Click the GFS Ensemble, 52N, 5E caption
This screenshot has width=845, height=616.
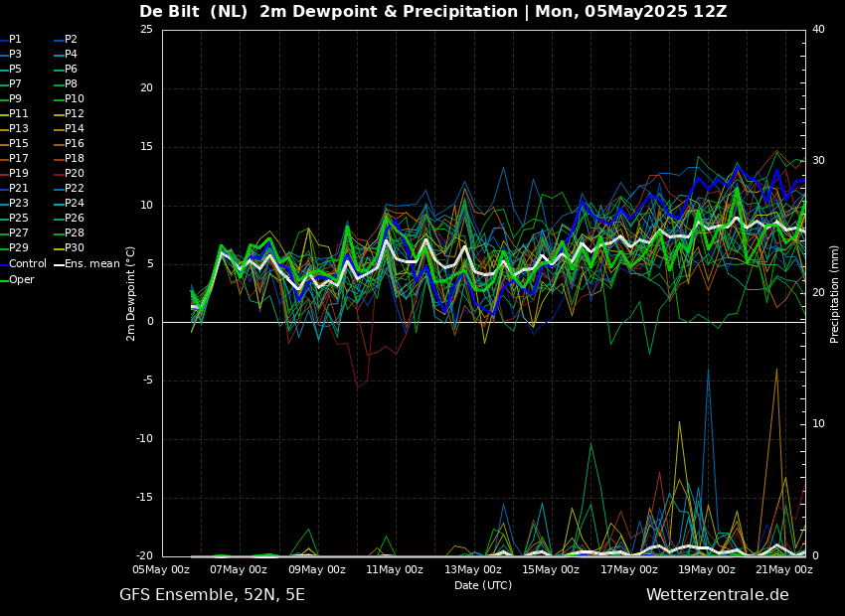[212, 595]
